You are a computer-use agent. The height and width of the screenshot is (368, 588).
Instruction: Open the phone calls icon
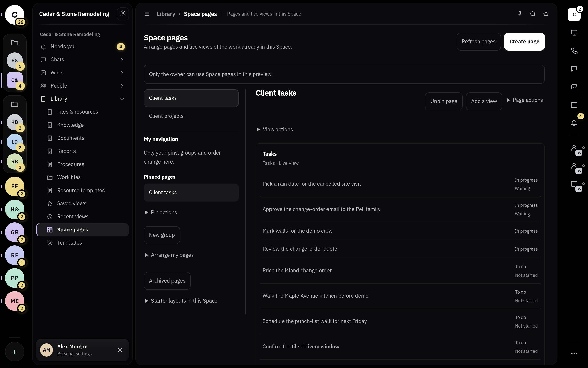[574, 51]
